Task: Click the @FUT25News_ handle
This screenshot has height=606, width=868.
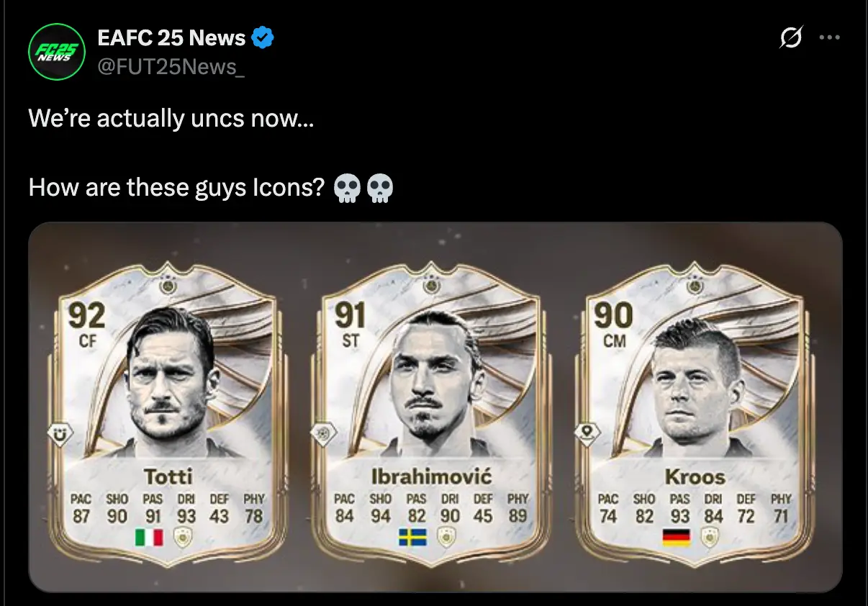Action: point(171,66)
